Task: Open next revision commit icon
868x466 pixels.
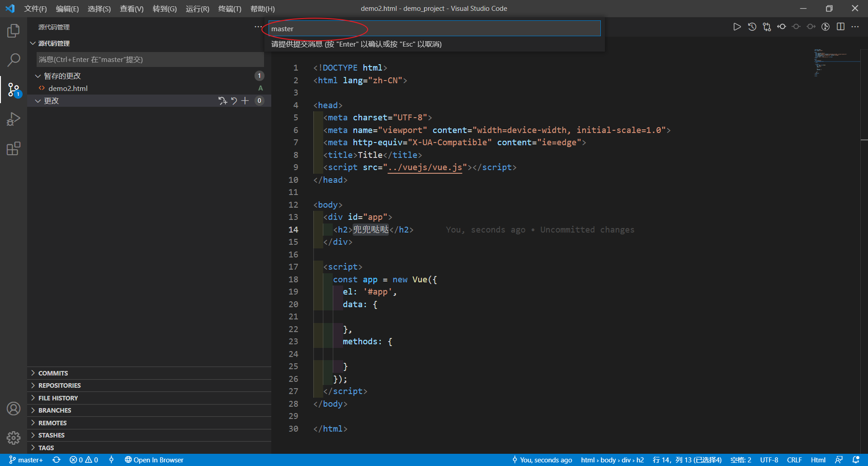Action: click(x=811, y=27)
